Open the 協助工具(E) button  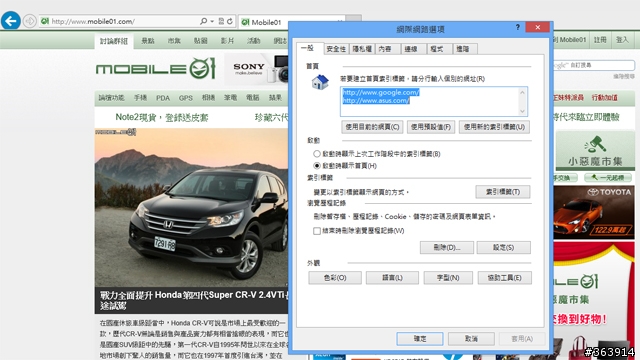click(x=504, y=278)
